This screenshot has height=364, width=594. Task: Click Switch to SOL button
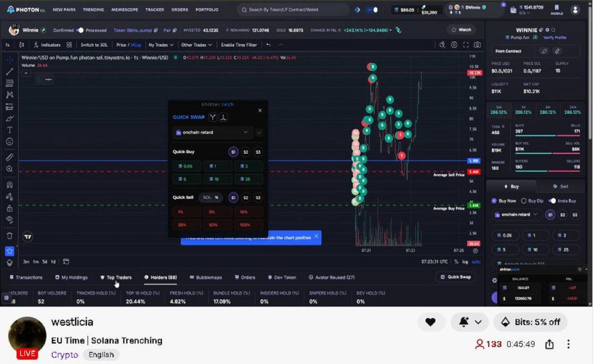[x=94, y=45]
